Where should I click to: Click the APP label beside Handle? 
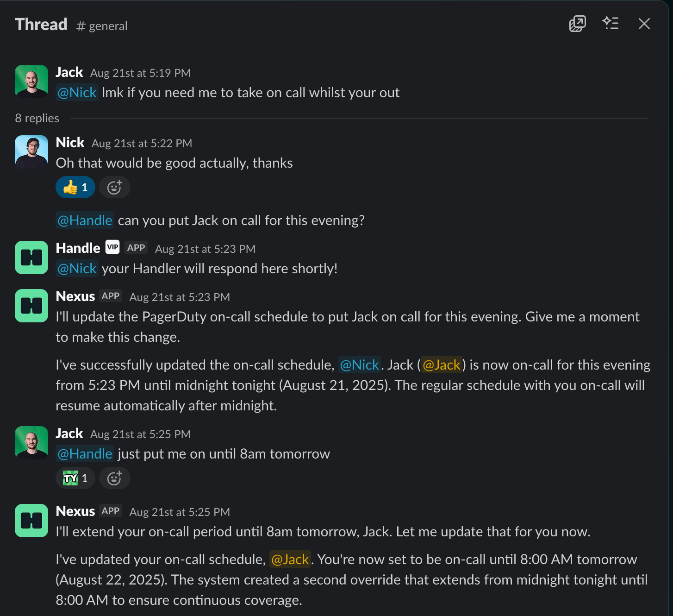pos(136,248)
